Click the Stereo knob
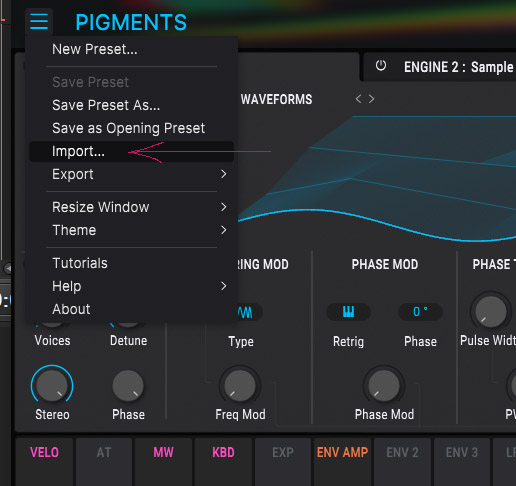 coord(52,385)
